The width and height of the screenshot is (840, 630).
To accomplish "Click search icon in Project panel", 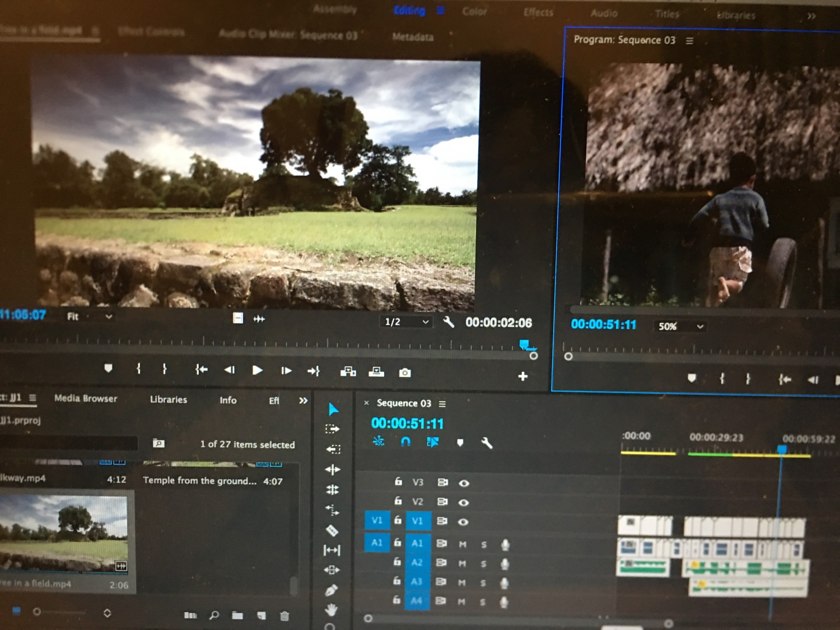I will [214, 615].
